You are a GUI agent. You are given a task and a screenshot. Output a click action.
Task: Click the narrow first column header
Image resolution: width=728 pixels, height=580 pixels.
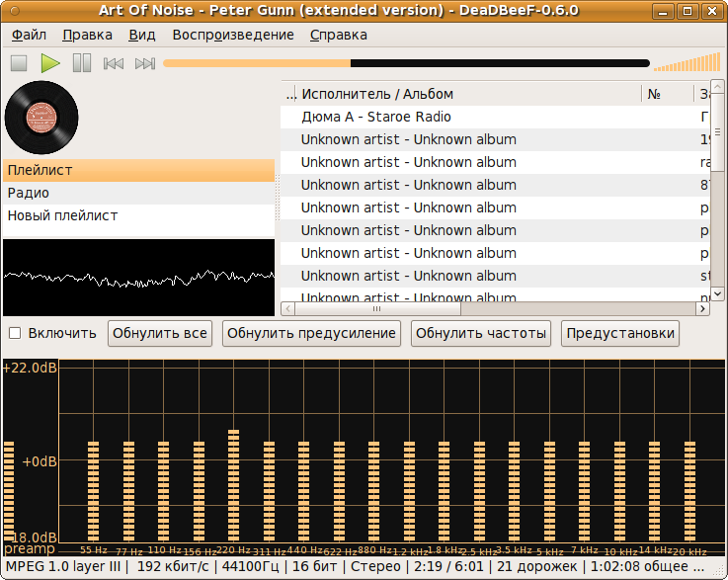coord(289,94)
